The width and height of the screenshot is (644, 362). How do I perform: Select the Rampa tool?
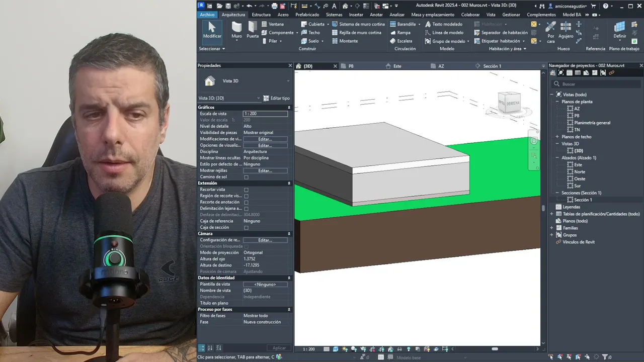coord(400,33)
